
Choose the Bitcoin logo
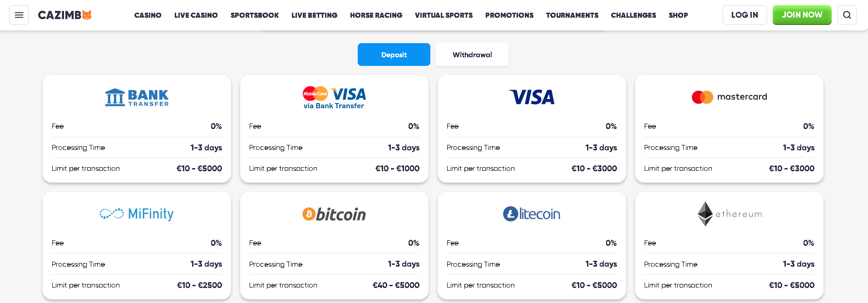tap(334, 214)
